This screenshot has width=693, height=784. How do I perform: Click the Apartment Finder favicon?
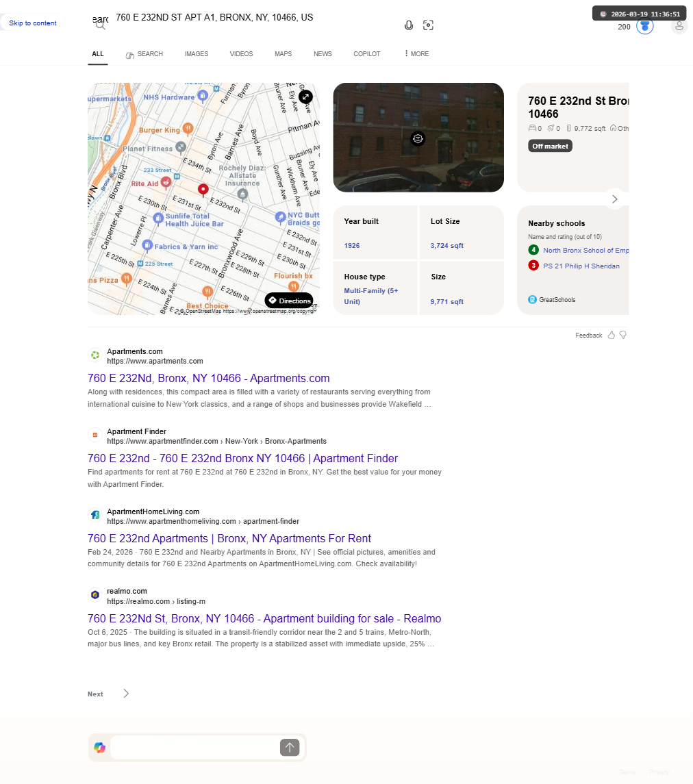95,435
